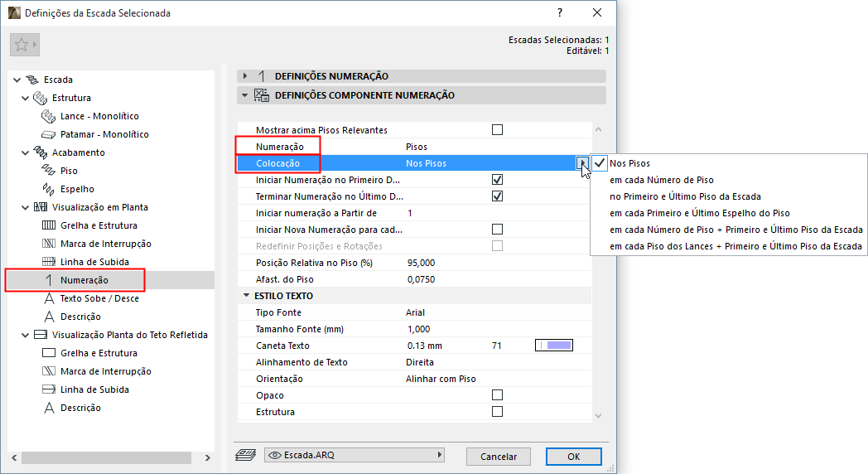The image size is (868, 474).
Task: Select the Lance - Monolítico icon
Action: pyautogui.click(x=49, y=116)
